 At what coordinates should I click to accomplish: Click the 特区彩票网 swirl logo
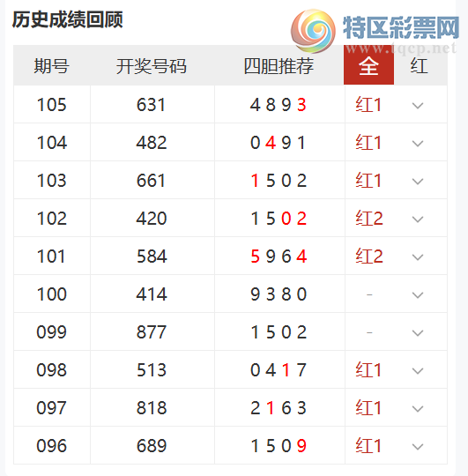[x=313, y=31]
